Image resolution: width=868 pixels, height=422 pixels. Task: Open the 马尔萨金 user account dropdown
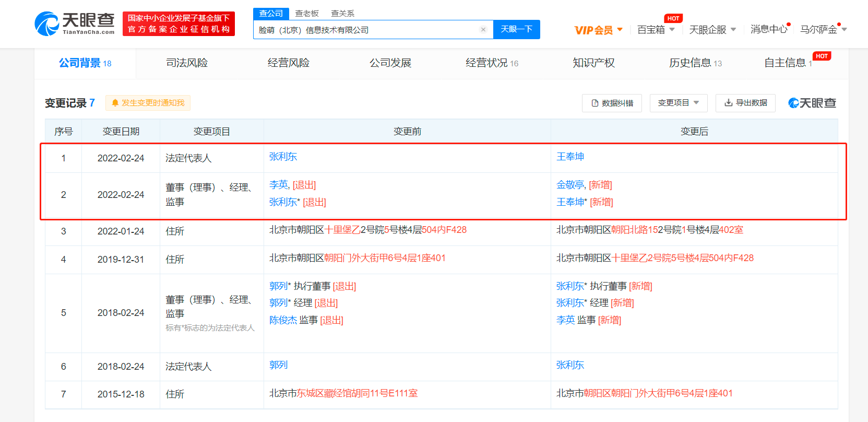click(x=824, y=30)
